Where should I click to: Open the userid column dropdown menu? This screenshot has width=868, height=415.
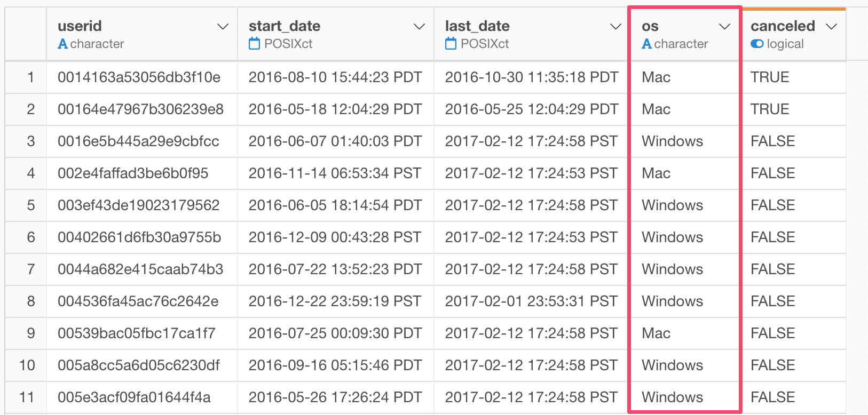223,27
